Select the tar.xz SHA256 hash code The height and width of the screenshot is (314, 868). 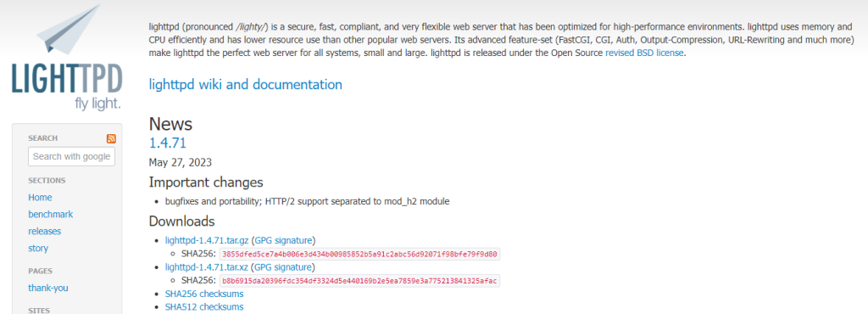coord(359,281)
